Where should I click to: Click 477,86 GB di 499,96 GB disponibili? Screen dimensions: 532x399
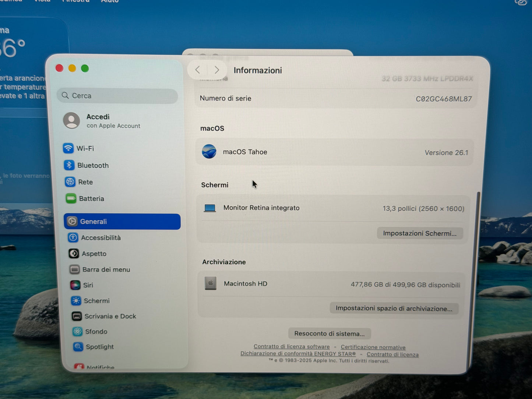[405, 285]
